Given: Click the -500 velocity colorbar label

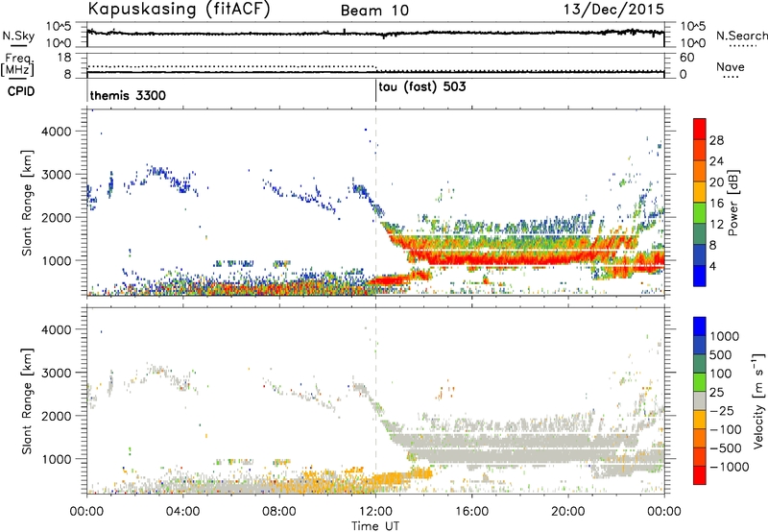Looking at the screenshot, I should 726,448.
